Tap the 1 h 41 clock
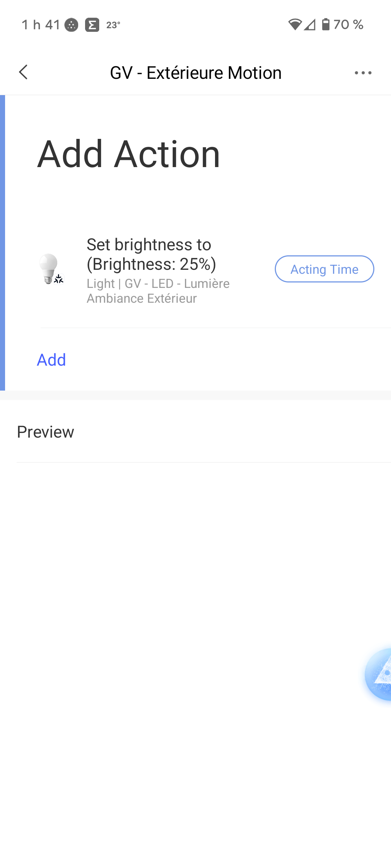 pyautogui.click(x=41, y=25)
